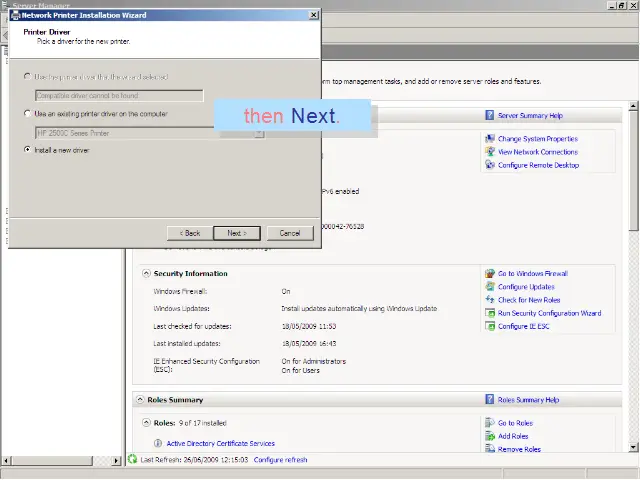Cancel the printer installation wizard
Screen dimensions: 640x480
point(290,233)
